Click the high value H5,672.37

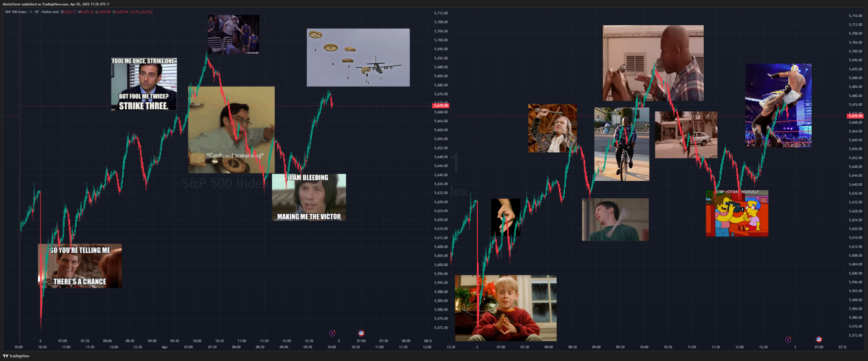(86, 12)
